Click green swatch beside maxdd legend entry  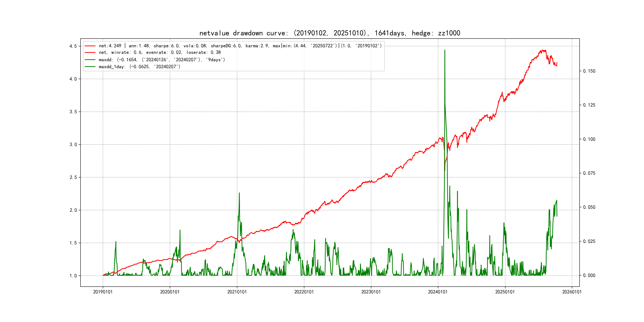pyautogui.click(x=90, y=60)
